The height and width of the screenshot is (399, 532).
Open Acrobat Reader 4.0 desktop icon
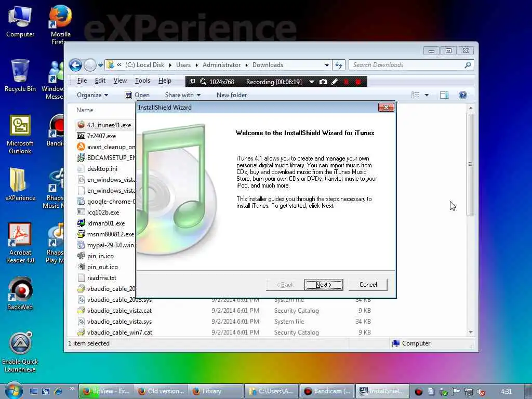[x=20, y=243]
